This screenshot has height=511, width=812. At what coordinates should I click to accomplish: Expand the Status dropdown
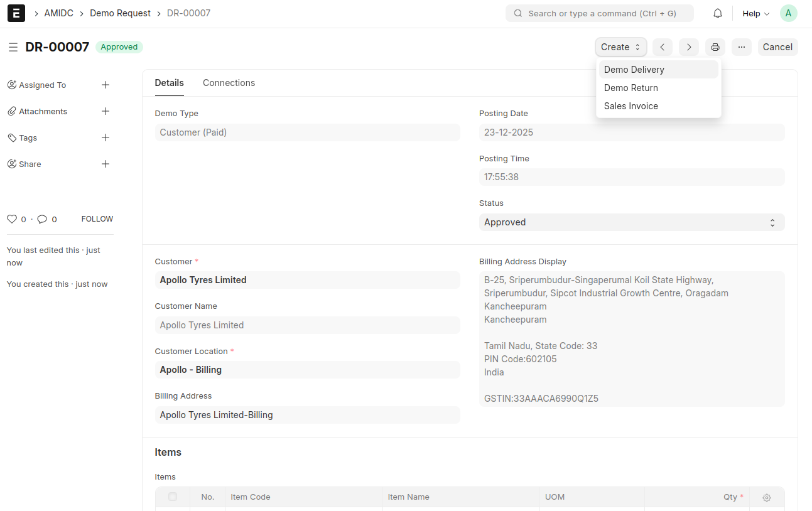point(631,222)
